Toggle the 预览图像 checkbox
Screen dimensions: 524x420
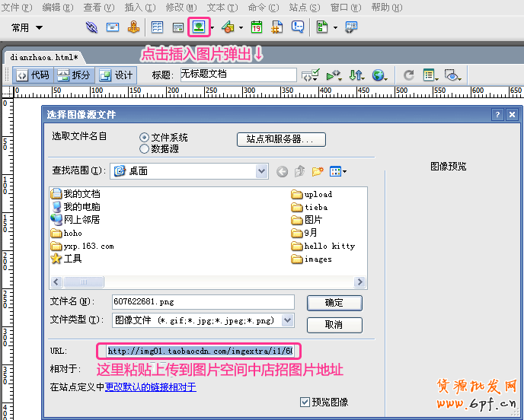click(x=305, y=402)
